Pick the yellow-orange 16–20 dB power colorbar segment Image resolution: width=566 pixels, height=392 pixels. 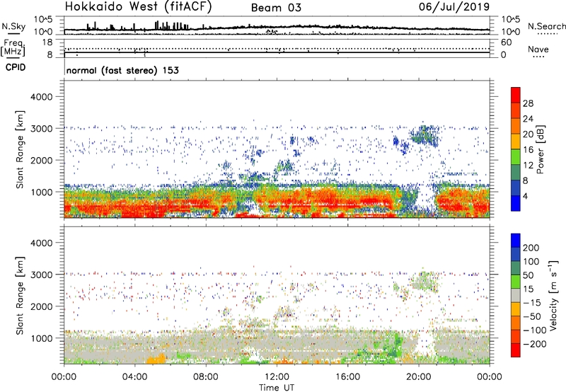coord(516,142)
